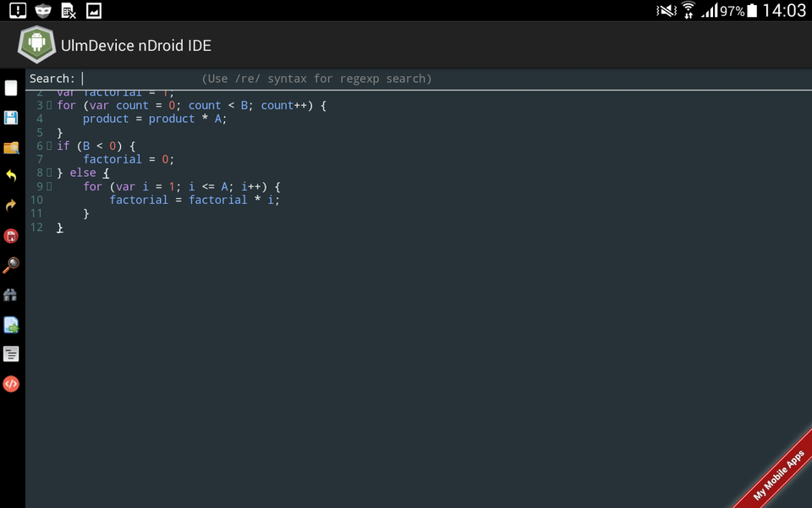Image resolution: width=812 pixels, height=508 pixels.
Task: Save the current file with the floppy disk icon
Action: (x=11, y=118)
